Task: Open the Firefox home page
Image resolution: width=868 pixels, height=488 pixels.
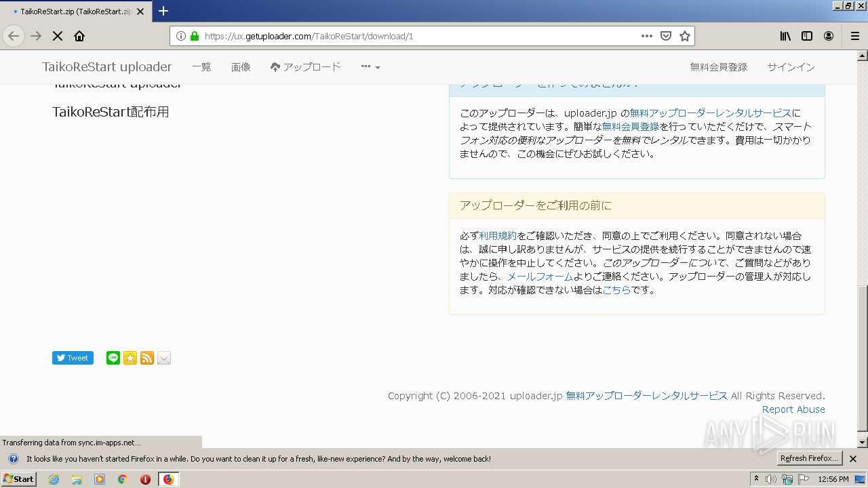Action: [x=79, y=36]
